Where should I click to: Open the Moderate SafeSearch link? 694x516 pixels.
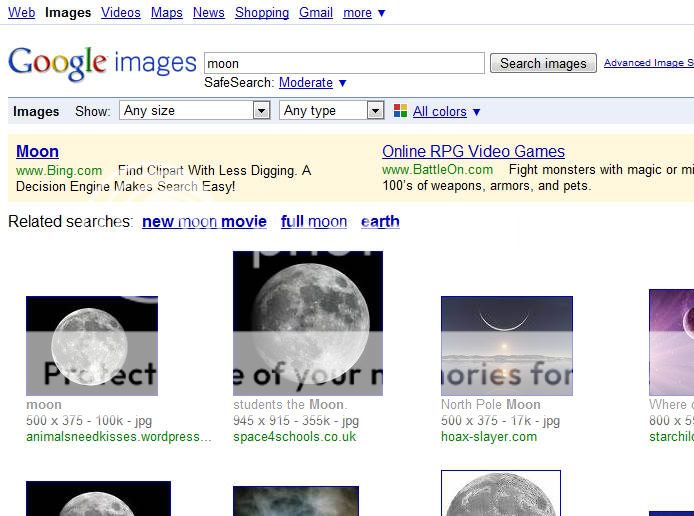click(305, 83)
